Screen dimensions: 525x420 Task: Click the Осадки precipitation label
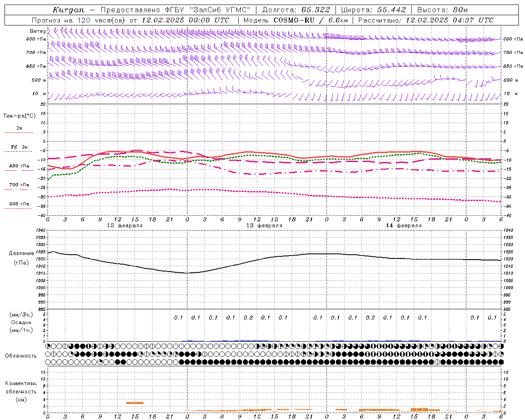21,322
